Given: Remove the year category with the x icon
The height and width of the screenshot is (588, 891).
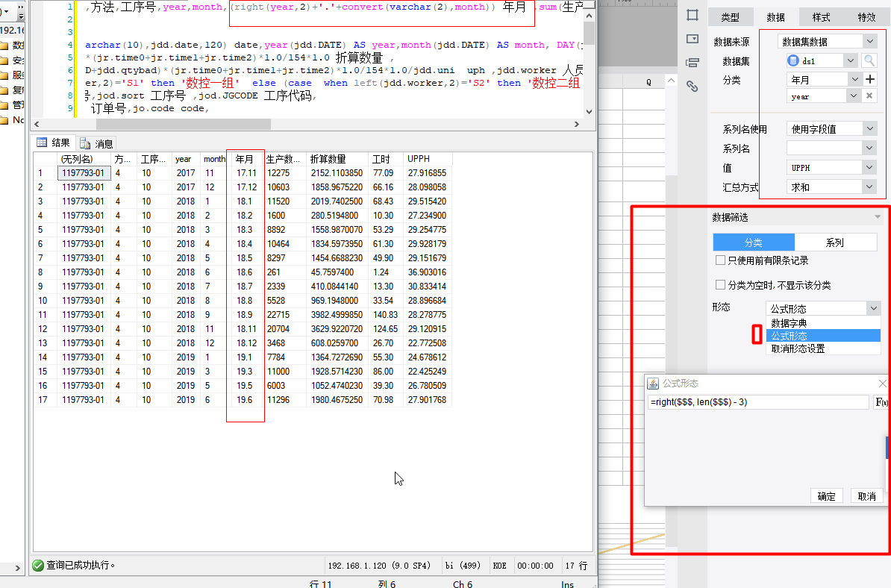Looking at the screenshot, I should (869, 96).
